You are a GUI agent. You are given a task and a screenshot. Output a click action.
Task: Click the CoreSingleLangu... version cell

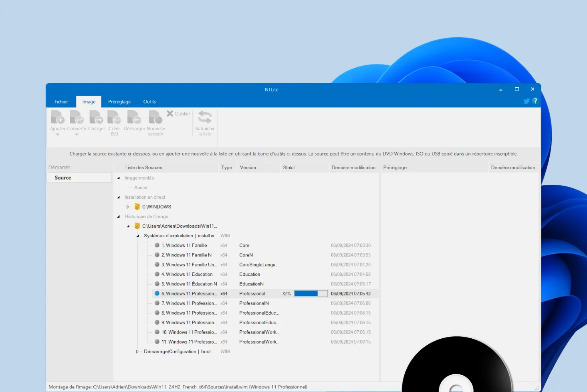259,265
